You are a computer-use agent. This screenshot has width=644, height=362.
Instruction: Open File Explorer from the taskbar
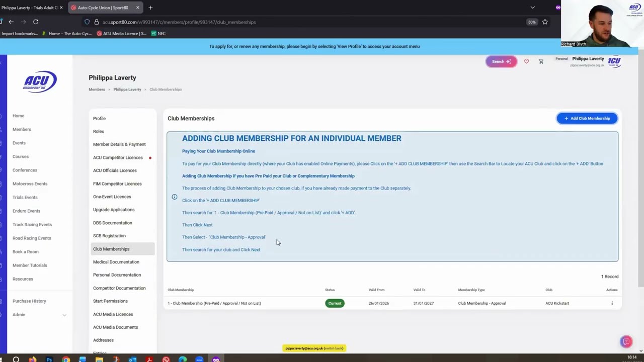pos(99,359)
